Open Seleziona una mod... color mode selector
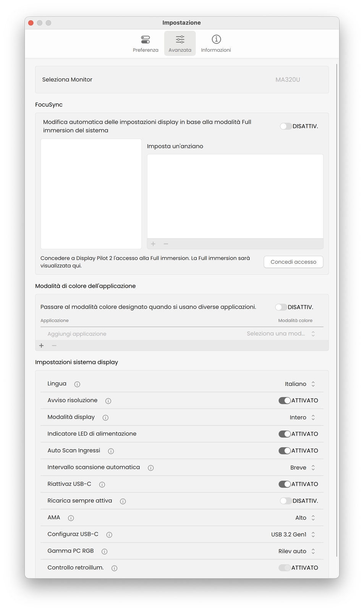 click(281, 334)
